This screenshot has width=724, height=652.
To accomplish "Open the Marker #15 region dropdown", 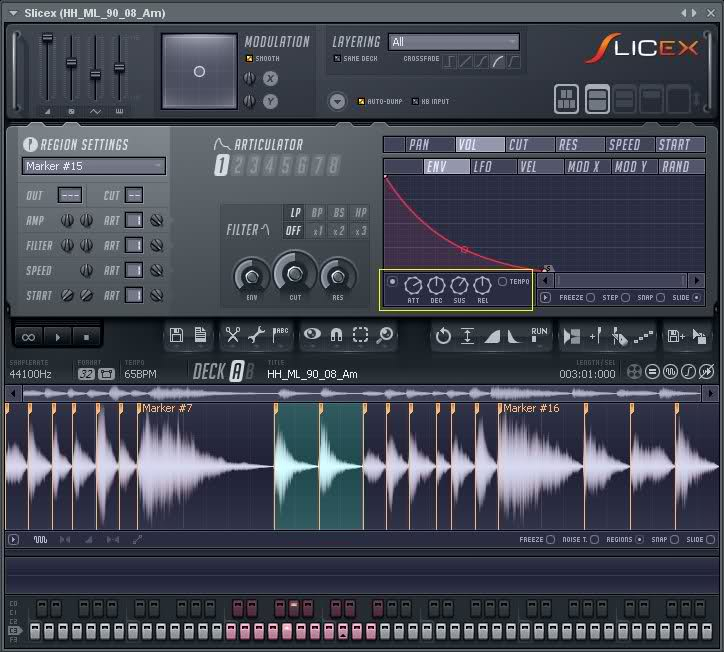I will tap(94, 166).
